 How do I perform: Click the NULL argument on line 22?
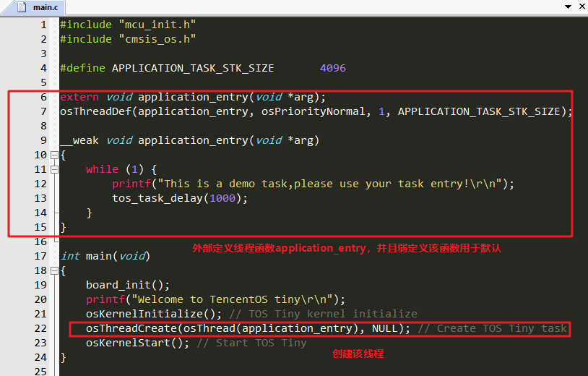click(384, 328)
